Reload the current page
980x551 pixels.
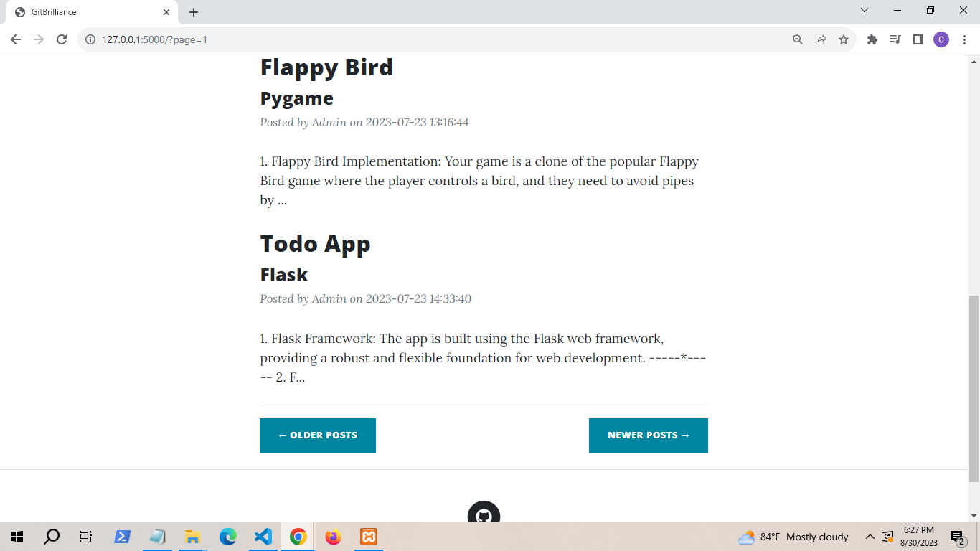63,39
